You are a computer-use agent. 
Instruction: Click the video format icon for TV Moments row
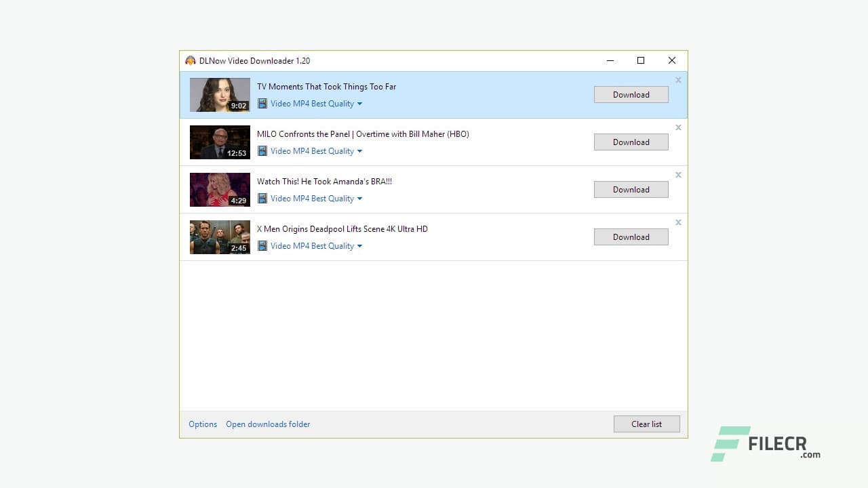(x=262, y=103)
